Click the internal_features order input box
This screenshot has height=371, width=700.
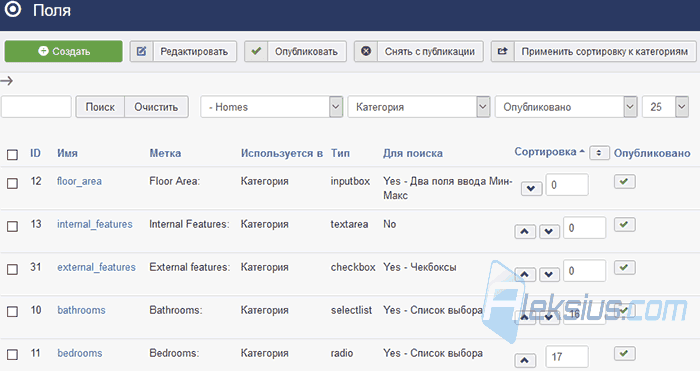(x=584, y=228)
